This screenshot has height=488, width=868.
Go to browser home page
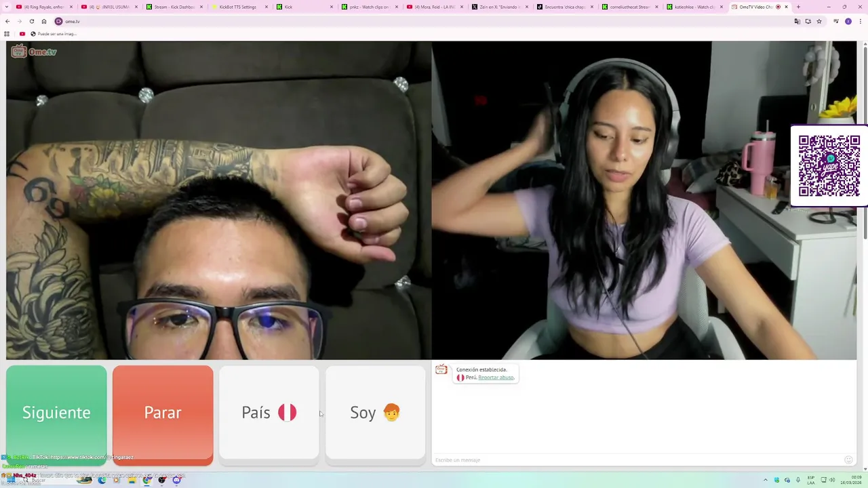(x=44, y=21)
